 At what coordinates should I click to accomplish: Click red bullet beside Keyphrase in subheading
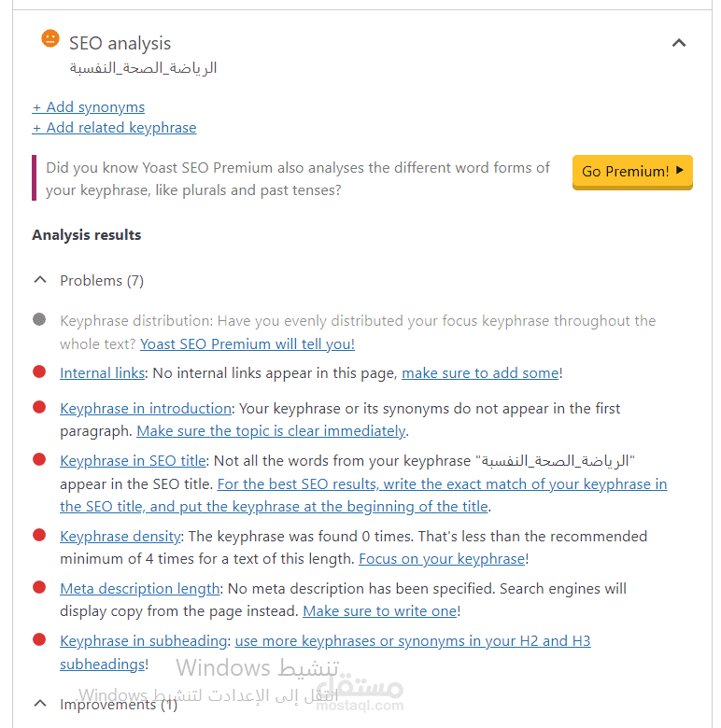coord(39,639)
